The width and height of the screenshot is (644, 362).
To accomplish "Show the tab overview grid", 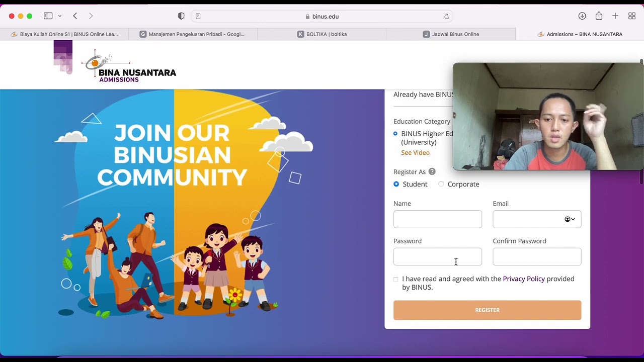I will [x=632, y=16].
